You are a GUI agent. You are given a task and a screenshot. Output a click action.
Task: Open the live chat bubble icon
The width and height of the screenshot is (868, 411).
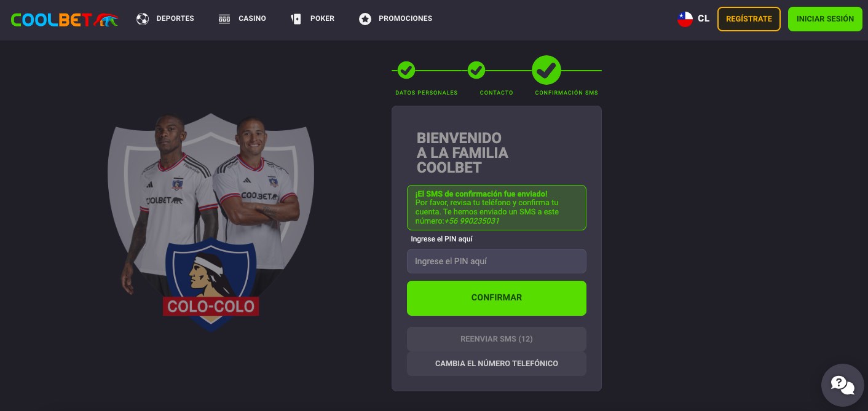coord(843,385)
